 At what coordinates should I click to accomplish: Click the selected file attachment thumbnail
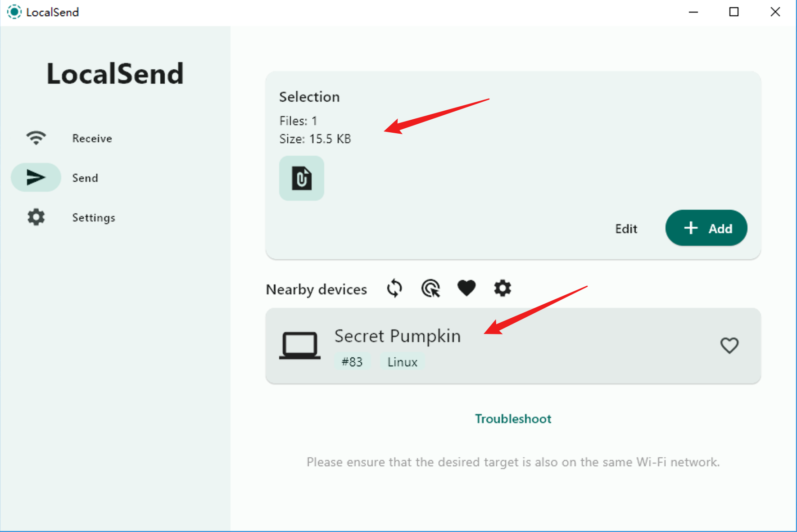click(x=302, y=178)
